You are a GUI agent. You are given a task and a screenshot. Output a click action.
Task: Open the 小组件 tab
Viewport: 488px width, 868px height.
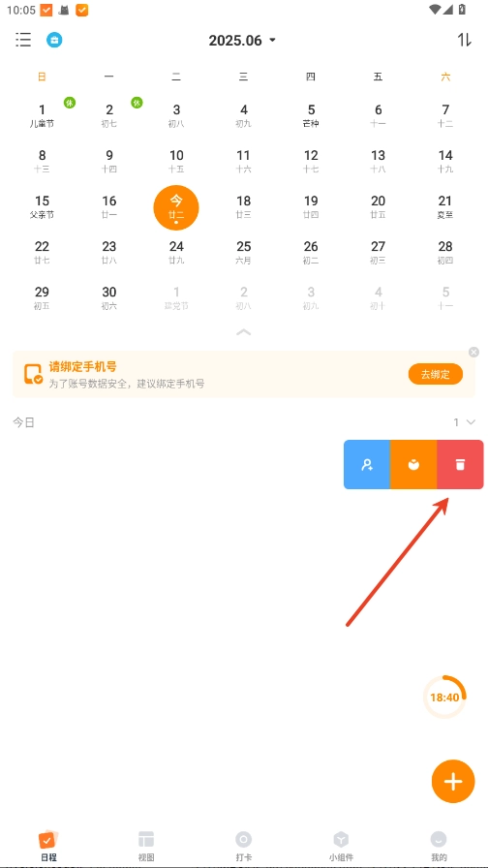[341, 846]
